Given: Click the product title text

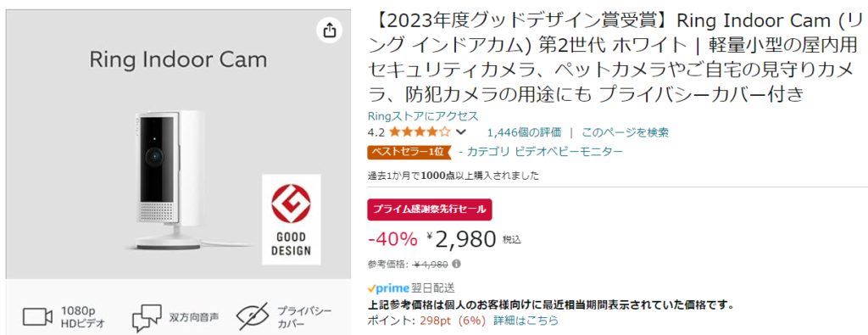Looking at the screenshot, I should (615, 59).
